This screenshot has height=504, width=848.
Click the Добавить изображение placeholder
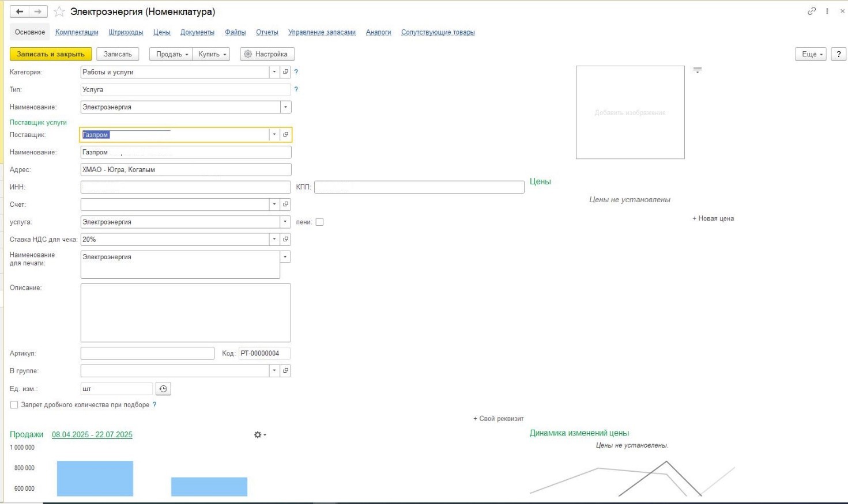click(630, 112)
